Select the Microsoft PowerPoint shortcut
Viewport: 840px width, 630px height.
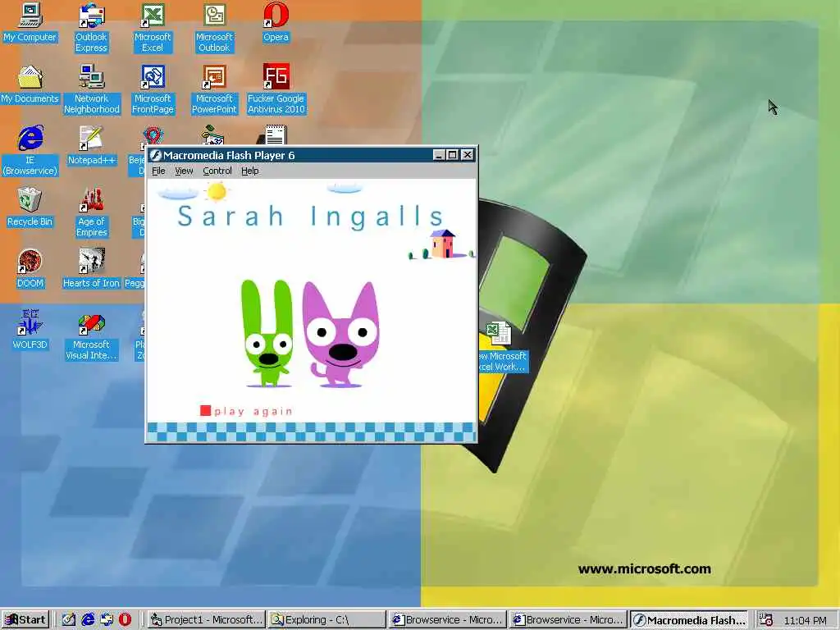pos(214,89)
